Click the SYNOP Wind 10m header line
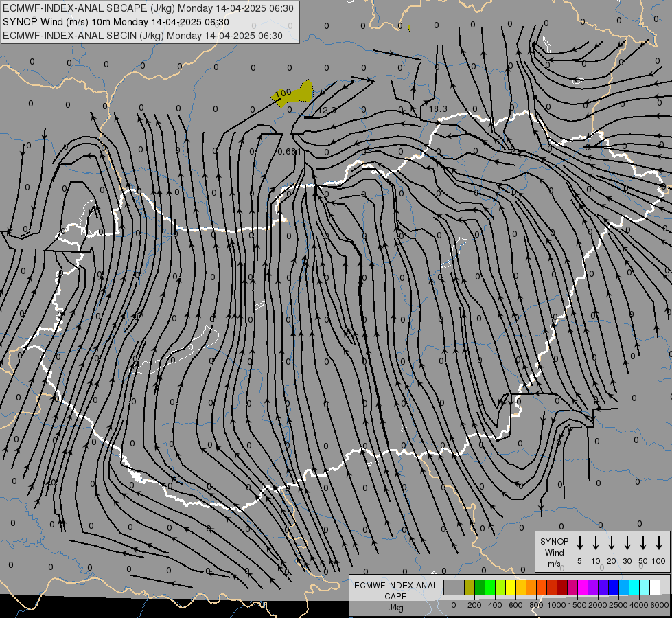 (116, 22)
